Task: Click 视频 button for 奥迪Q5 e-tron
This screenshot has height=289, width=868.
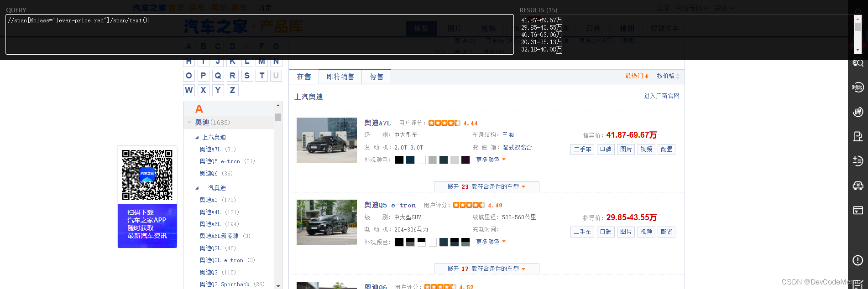Action: click(x=646, y=232)
